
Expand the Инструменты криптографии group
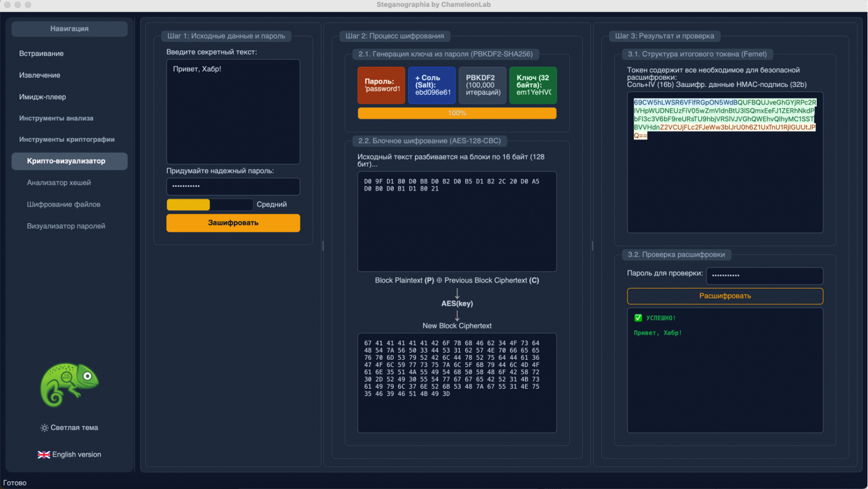click(x=67, y=139)
